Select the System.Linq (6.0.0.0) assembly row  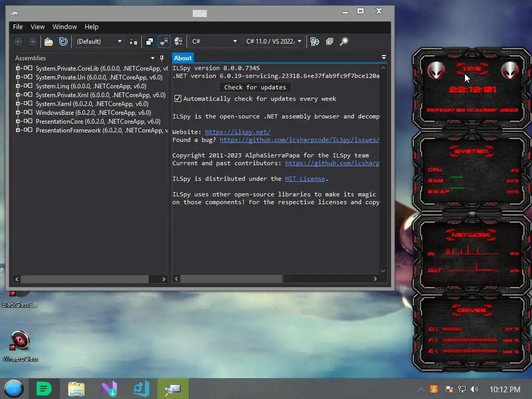91,86
